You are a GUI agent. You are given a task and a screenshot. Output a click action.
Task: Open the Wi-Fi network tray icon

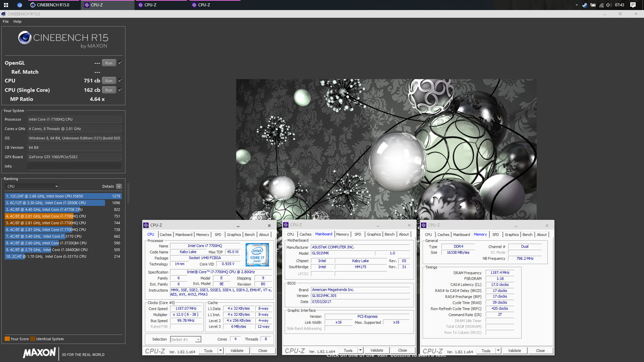pyautogui.click(x=601, y=5)
